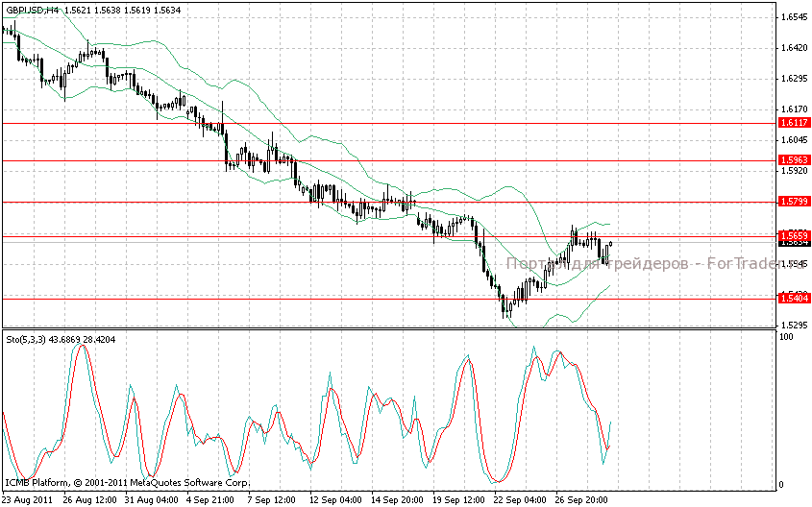Viewport: 812px width, 507px height.
Task: Click the 26 Sep 20:00 time label
Action: click(581, 499)
